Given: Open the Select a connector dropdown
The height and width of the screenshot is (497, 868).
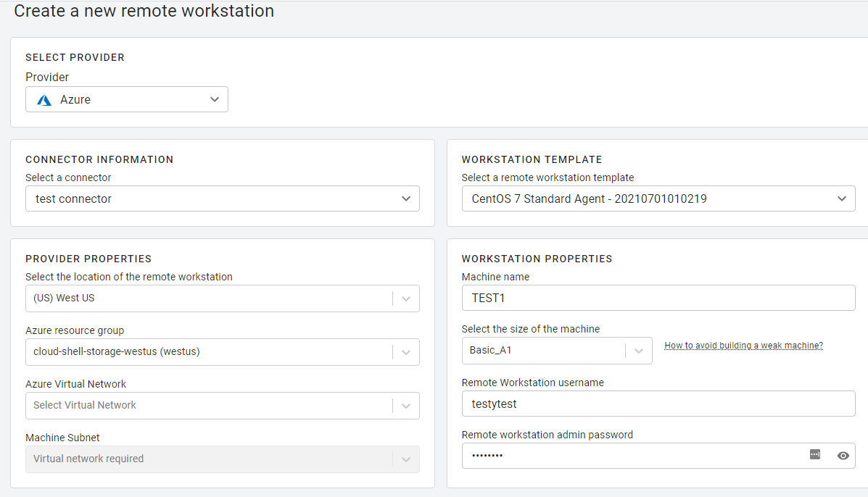Looking at the screenshot, I should (x=223, y=199).
